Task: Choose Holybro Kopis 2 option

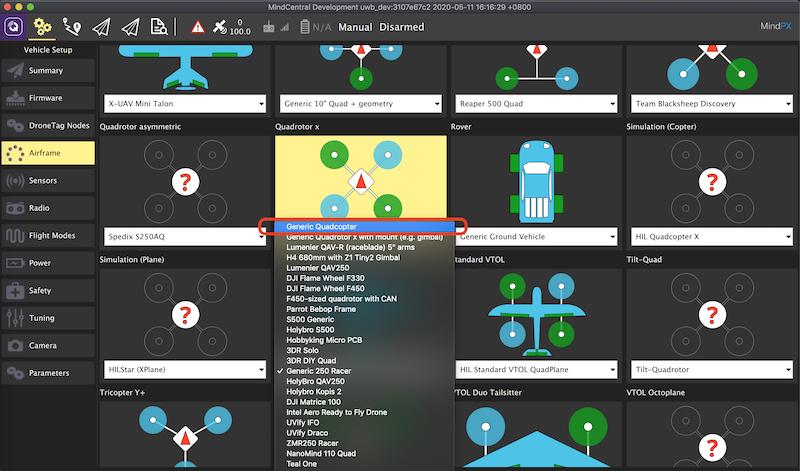Action: [364, 391]
